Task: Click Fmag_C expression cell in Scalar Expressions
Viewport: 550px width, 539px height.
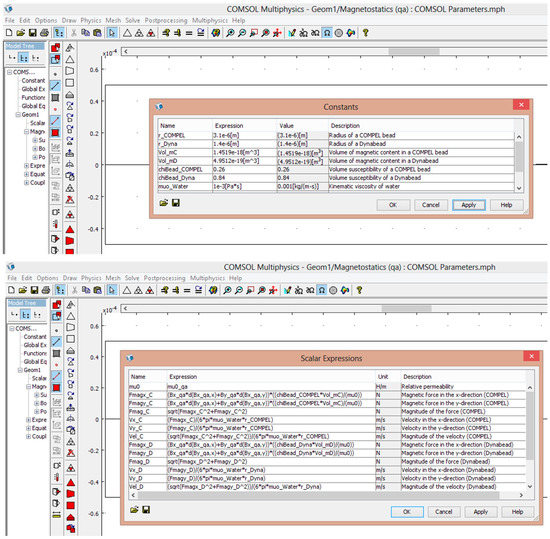Action: (270, 411)
